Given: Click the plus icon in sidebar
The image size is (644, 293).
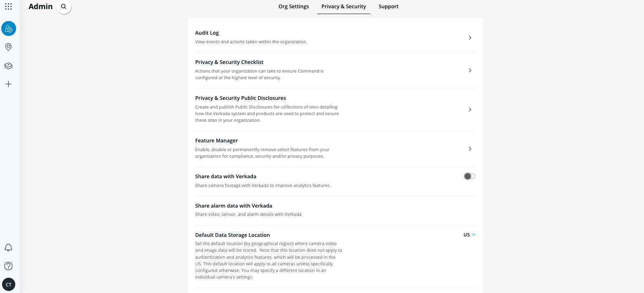Looking at the screenshot, I should tap(8, 84).
